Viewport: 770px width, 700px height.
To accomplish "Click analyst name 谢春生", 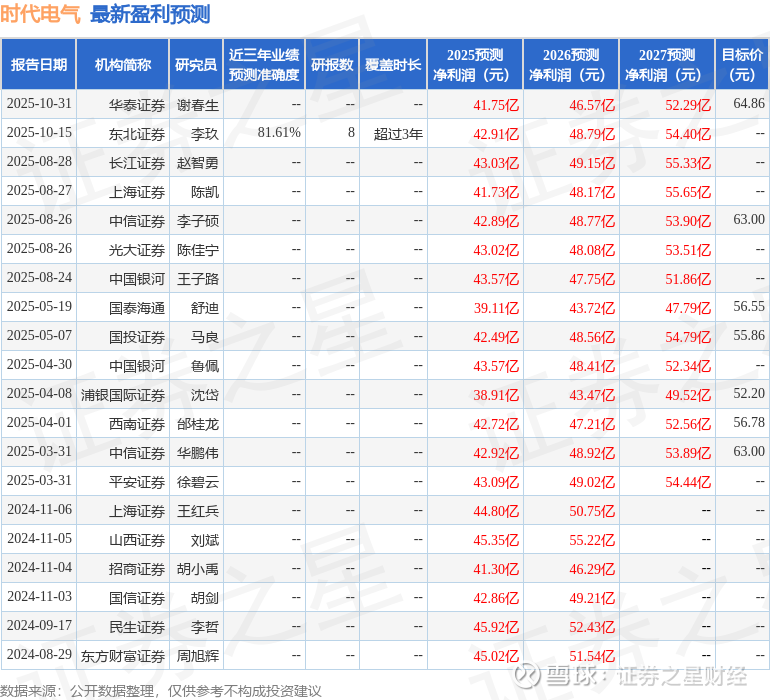I will tap(197, 105).
